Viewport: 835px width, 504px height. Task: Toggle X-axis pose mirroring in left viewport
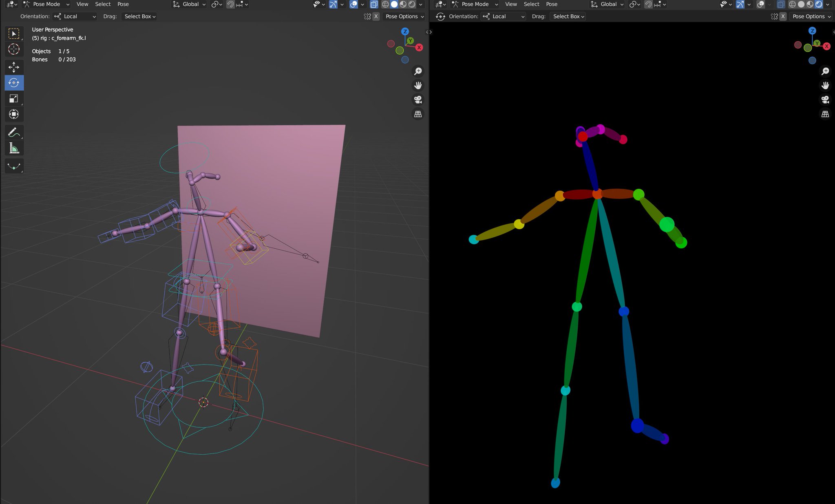[376, 16]
